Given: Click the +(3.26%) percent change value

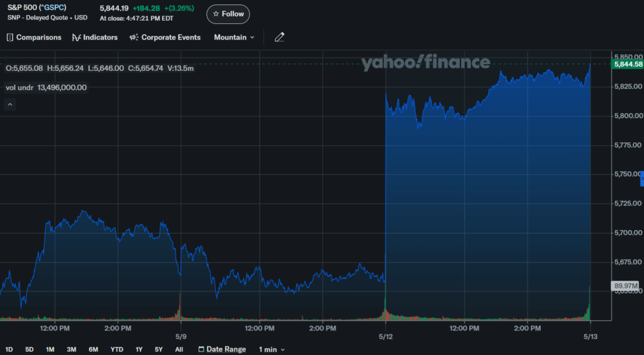Looking at the screenshot, I should [x=179, y=8].
